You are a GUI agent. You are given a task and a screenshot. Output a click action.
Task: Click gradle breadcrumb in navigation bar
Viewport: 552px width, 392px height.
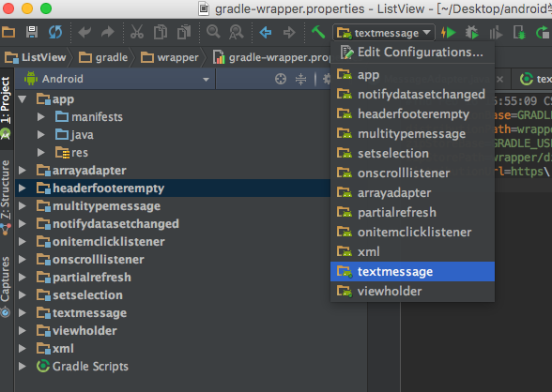[x=103, y=57]
